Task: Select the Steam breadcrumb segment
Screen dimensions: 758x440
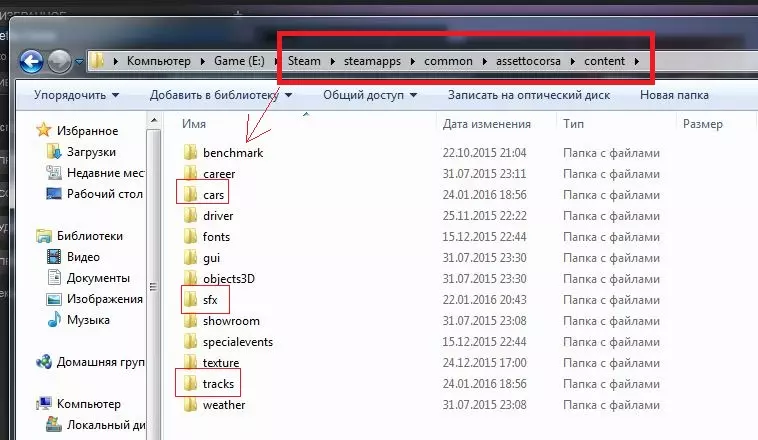Action: pyautogui.click(x=304, y=61)
